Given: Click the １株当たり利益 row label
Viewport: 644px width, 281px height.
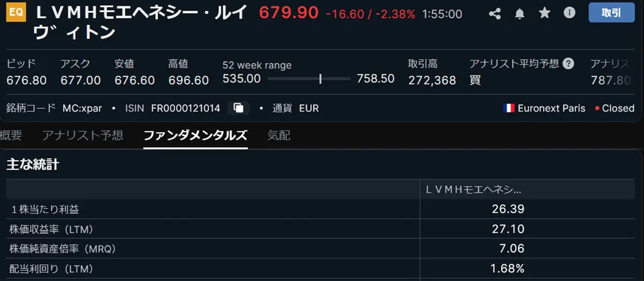Looking at the screenshot, I should (45, 209).
